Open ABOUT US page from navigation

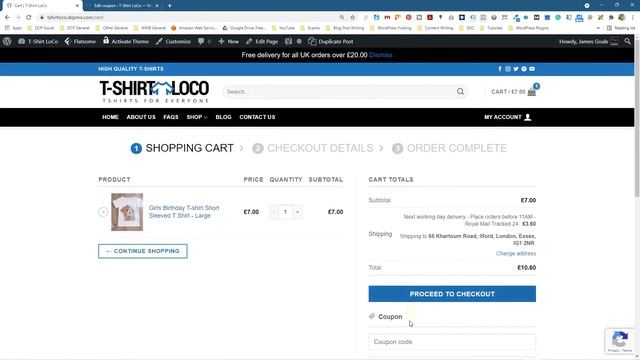141,117
